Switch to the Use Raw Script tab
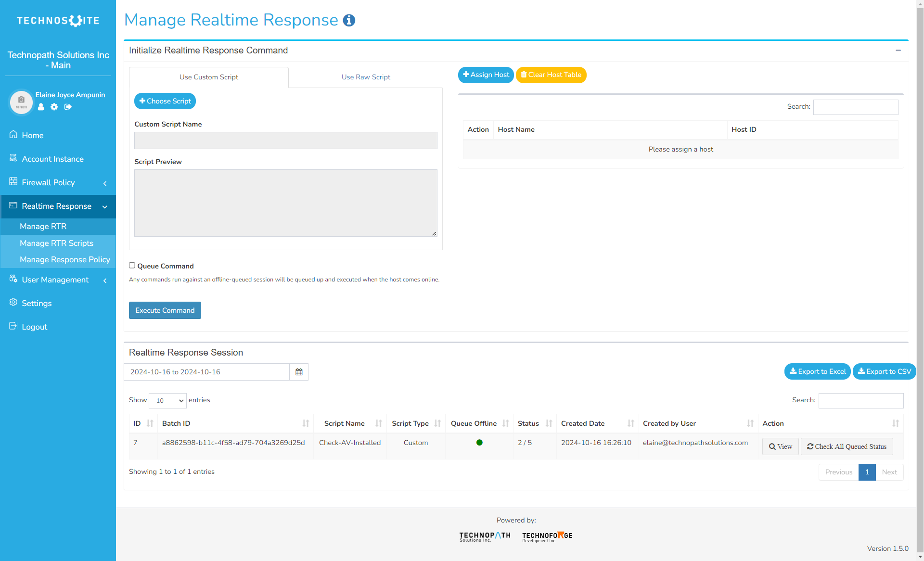The image size is (924, 561). click(x=366, y=77)
